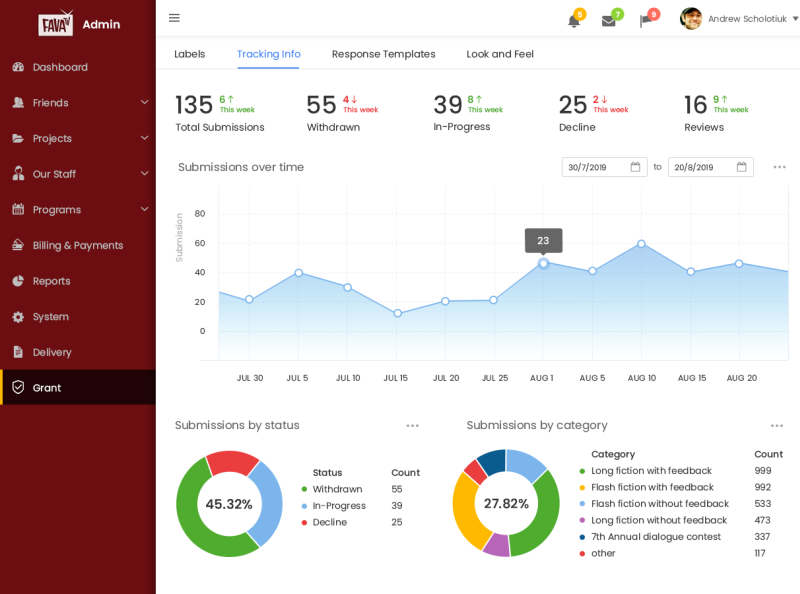800x594 pixels.
Task: Switch to the Look and Feel tab
Action: [x=500, y=54]
